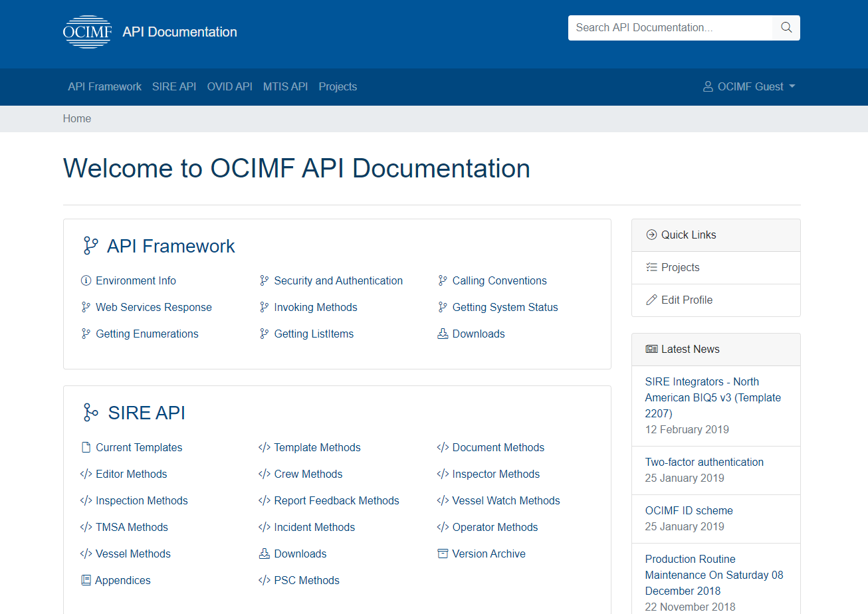Image resolution: width=868 pixels, height=614 pixels.
Task: Open the Report Feedback Methods link
Action: tap(337, 500)
